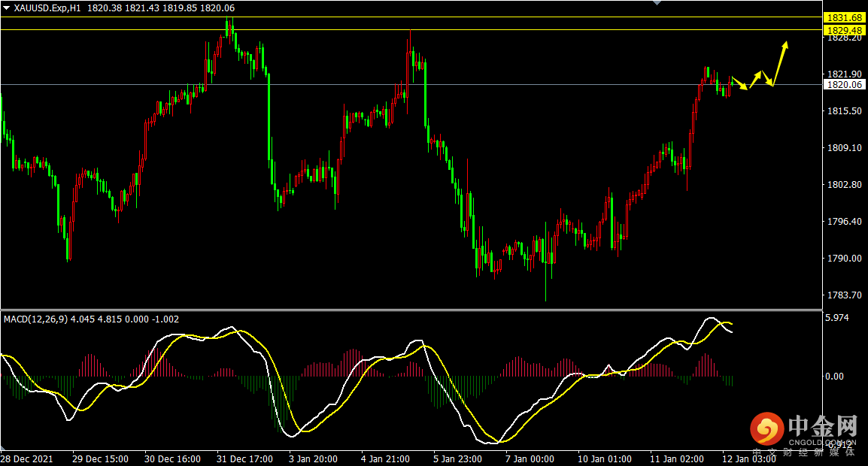Click the 1820.06 current price label
Viewport: 868px width, 466px height.
point(842,85)
